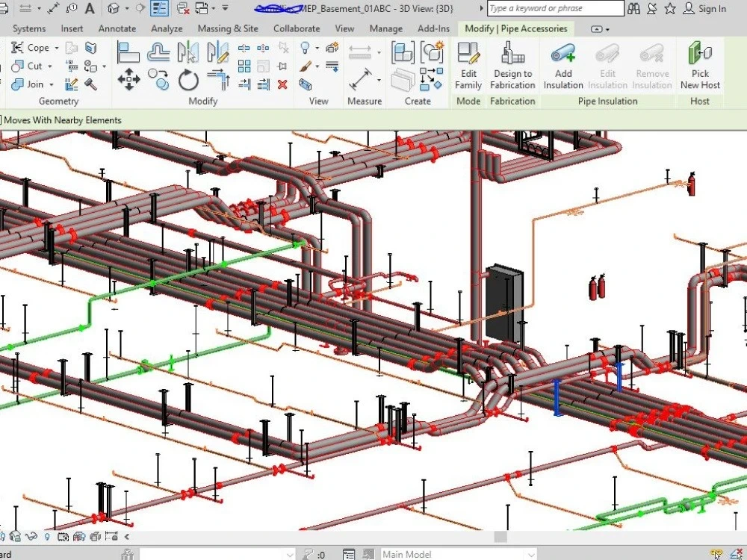Select the Copy tool
Screen dimensions: 747x560
[x=158, y=79]
